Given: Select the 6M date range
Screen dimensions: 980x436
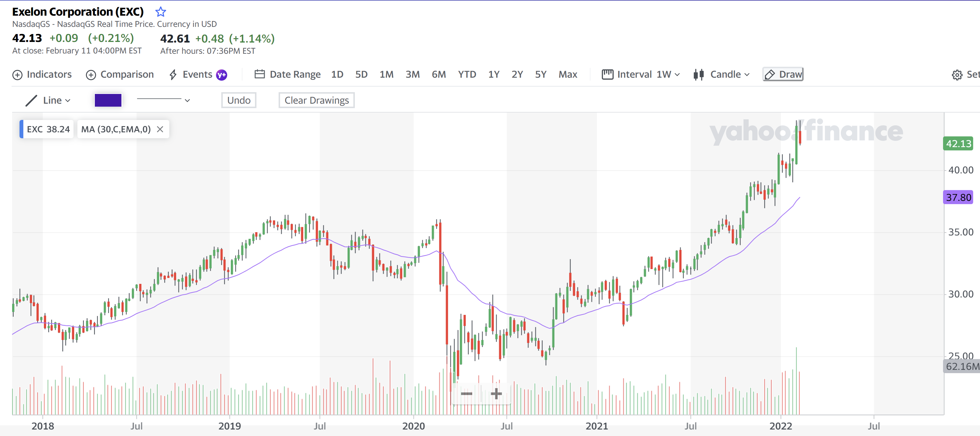Looking at the screenshot, I should tap(439, 74).
